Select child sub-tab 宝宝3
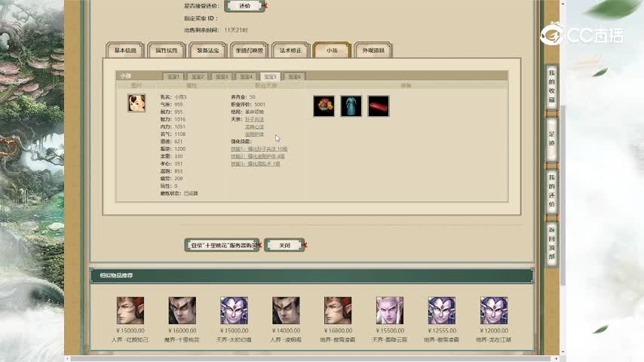The width and height of the screenshot is (644, 362). (x=222, y=76)
